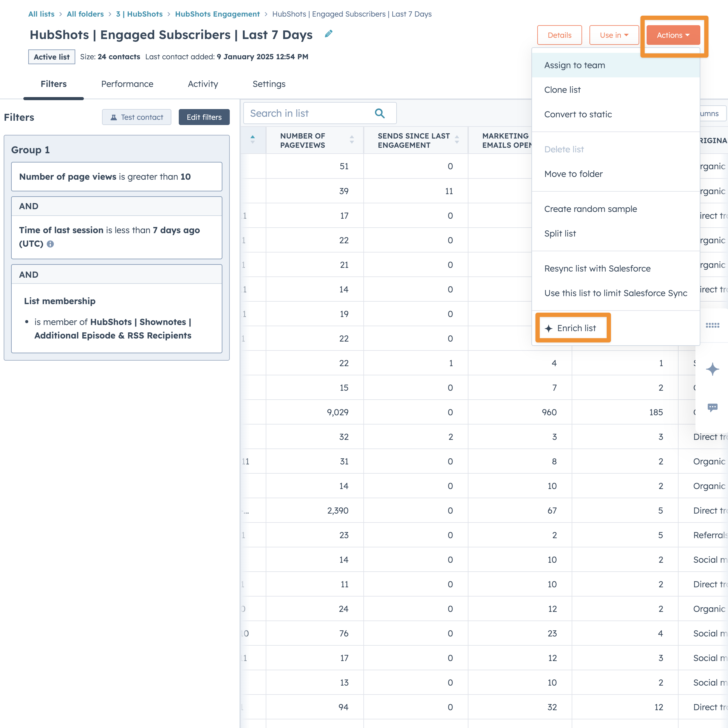Sort by Number of Pageviews column arrows
The height and width of the screenshot is (728, 728).
click(x=352, y=140)
